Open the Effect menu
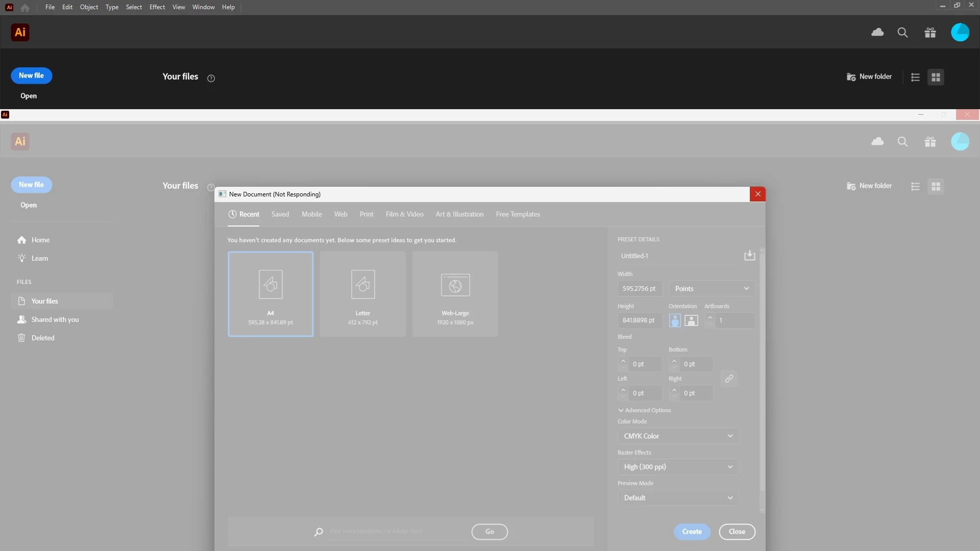Image resolution: width=980 pixels, height=551 pixels. pyautogui.click(x=157, y=7)
